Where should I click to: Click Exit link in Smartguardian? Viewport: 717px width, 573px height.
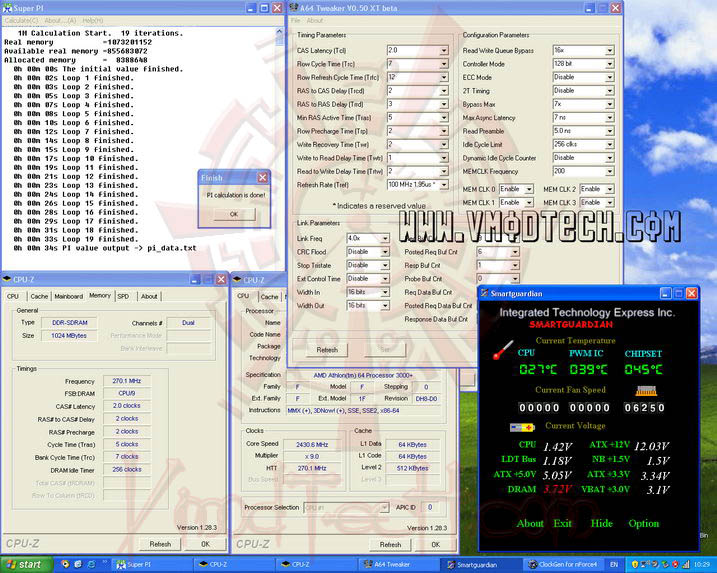coord(562,524)
